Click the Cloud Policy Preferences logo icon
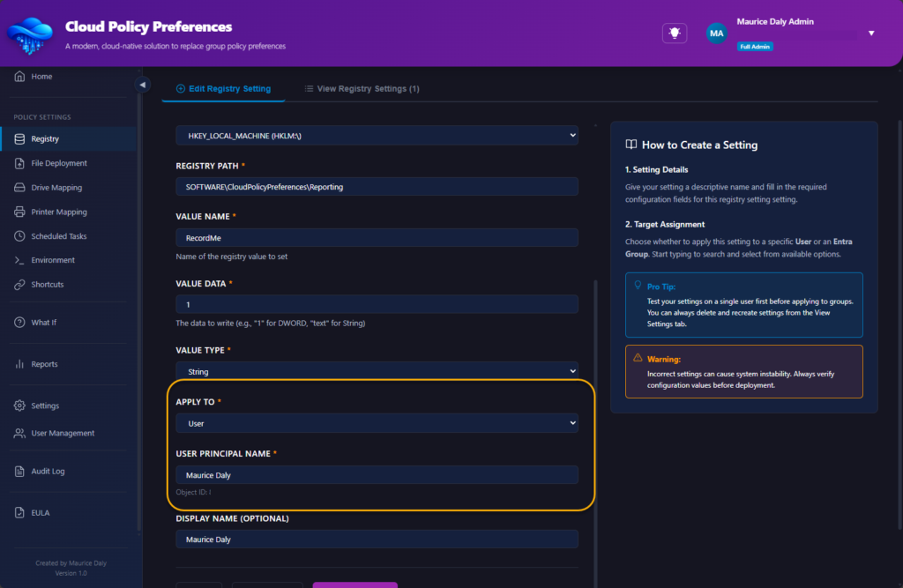This screenshot has height=588, width=903. 30,34
